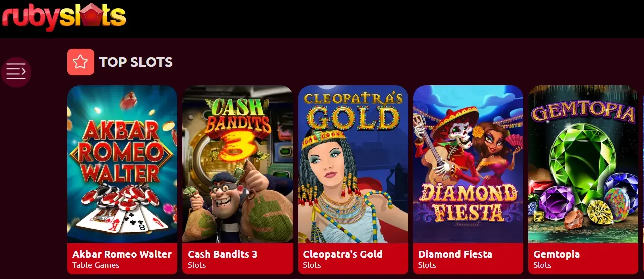Click the TOP SLOTS section heading
Image resolution: width=644 pixels, height=279 pixels.
(x=136, y=62)
